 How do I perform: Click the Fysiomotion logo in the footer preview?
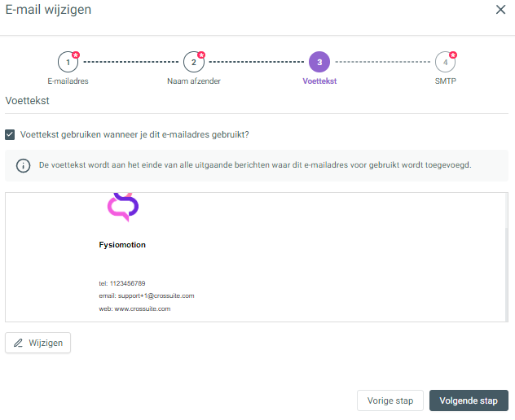coord(123,208)
